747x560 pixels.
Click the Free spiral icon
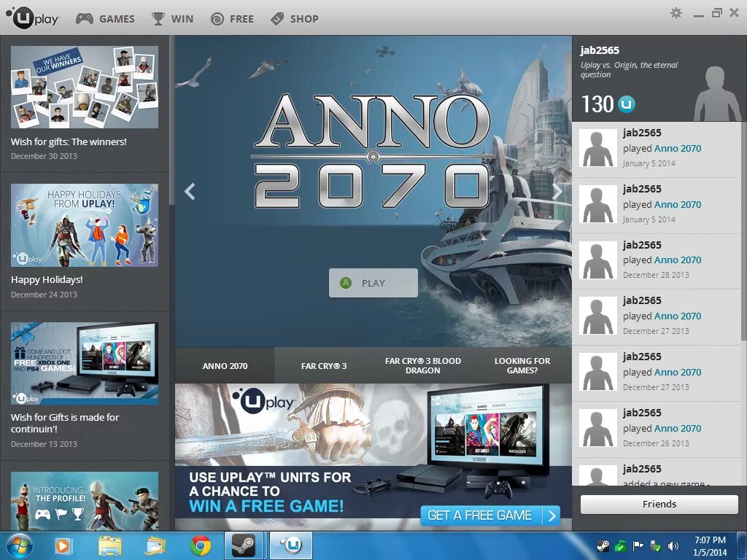[217, 19]
